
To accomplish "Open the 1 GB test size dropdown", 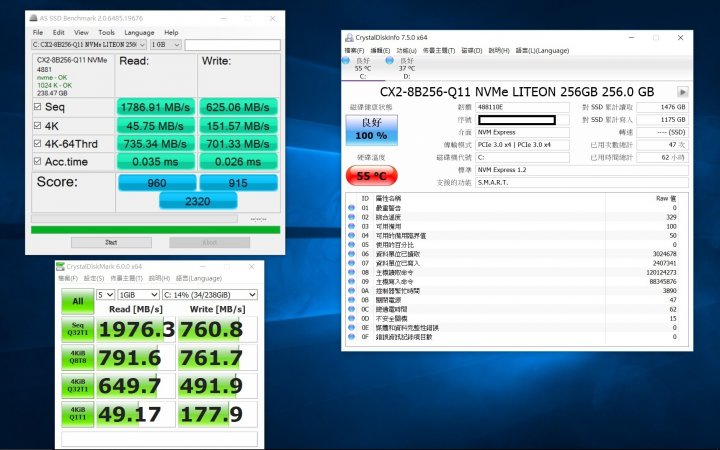I will [x=165, y=45].
